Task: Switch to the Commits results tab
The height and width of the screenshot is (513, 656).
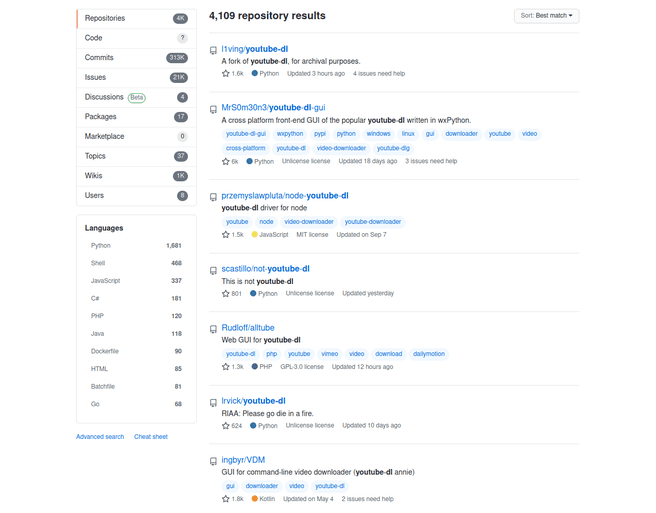Action: (100, 58)
